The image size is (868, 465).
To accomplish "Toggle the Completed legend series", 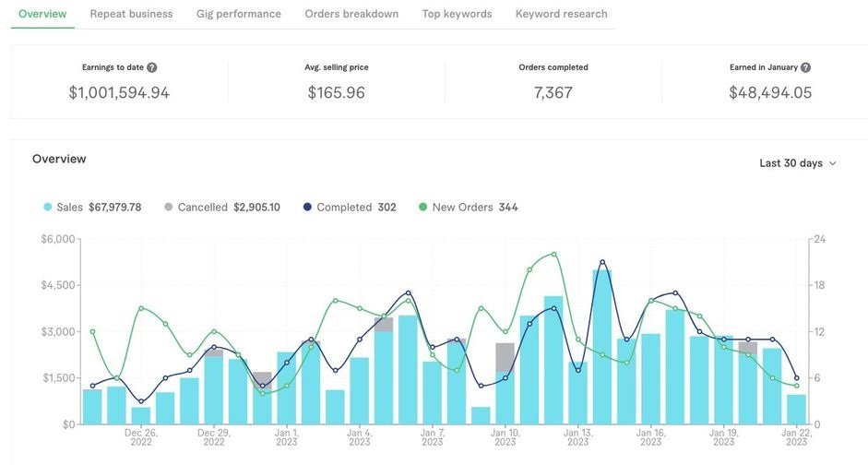I will point(350,207).
